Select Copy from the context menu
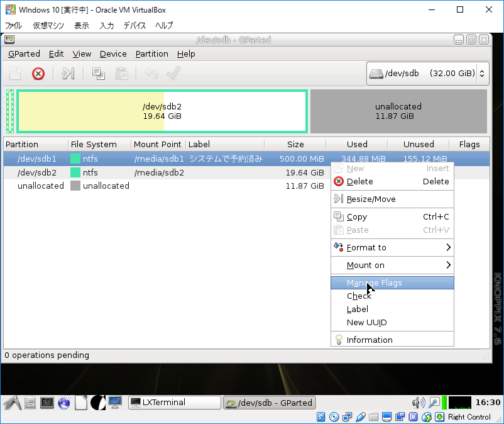 tap(392, 217)
